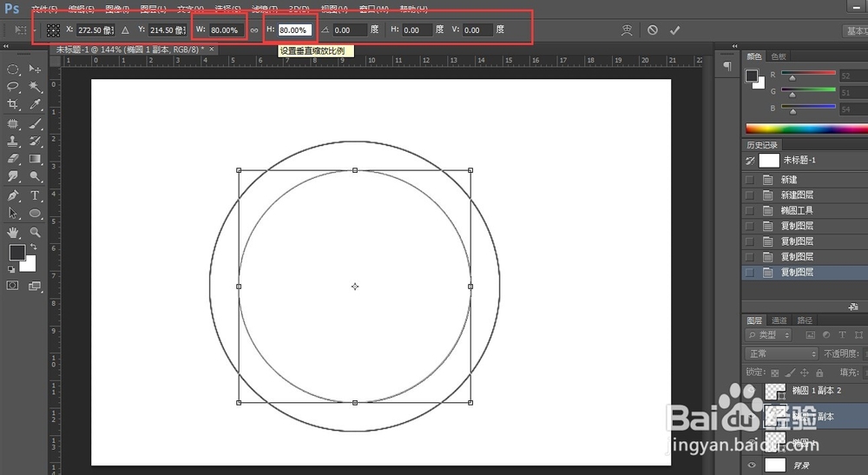Image resolution: width=868 pixels, height=475 pixels.
Task: Select the Eraser tool
Action: (13, 159)
